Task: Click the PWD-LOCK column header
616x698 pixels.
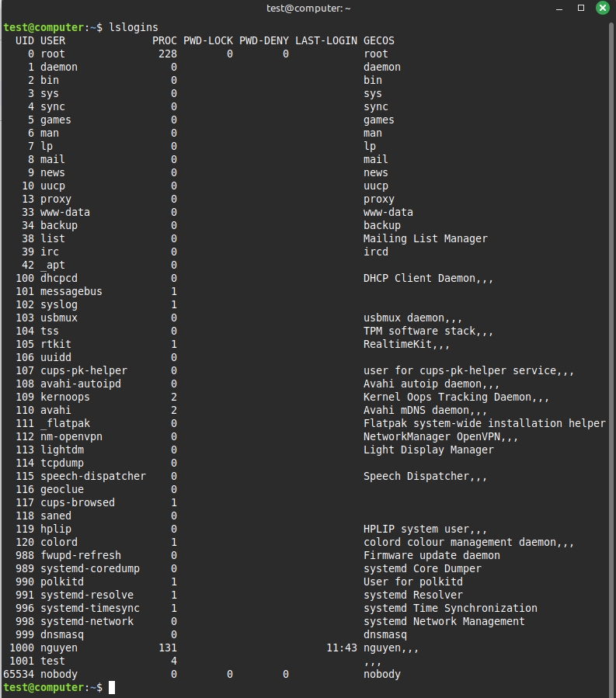Action: coord(208,40)
